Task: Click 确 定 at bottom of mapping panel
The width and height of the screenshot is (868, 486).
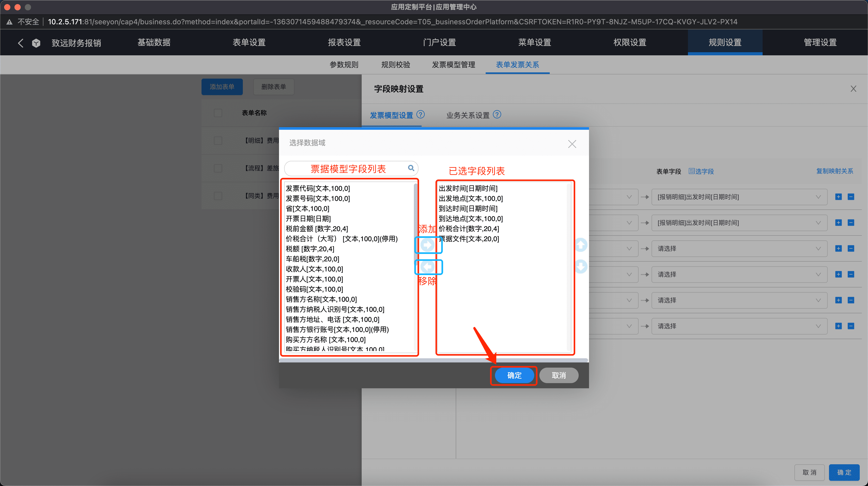Action: coord(844,473)
